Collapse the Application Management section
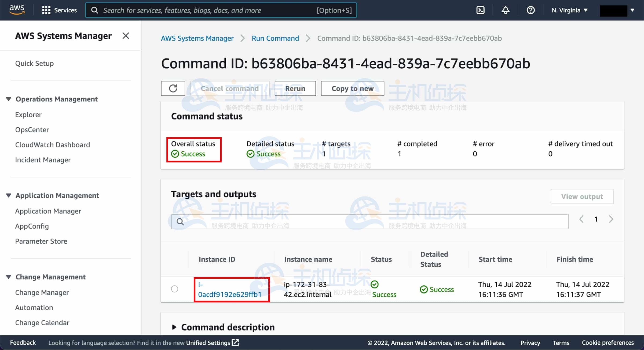Screen dimensions: 644x350 (x=9, y=196)
